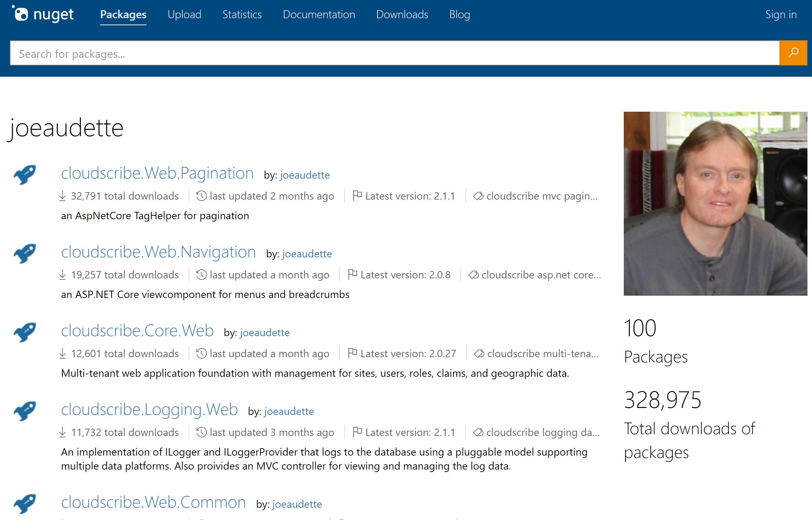Click the flag icon by Latest version 2.1.1 for Pagination
The image size is (812, 520).
pyautogui.click(x=357, y=195)
